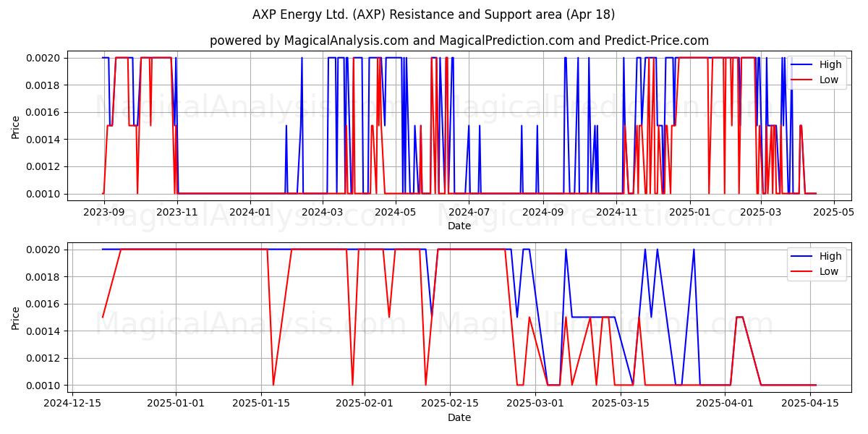This screenshot has width=868, height=434.
Task: Click the '0.0020' y-axis value on the top chart
Action: click(x=44, y=58)
